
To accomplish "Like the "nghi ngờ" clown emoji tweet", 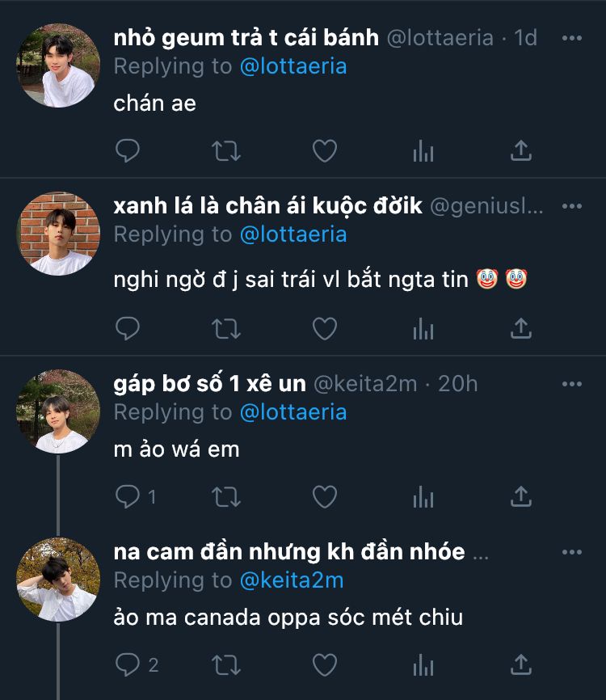I will pos(324,328).
